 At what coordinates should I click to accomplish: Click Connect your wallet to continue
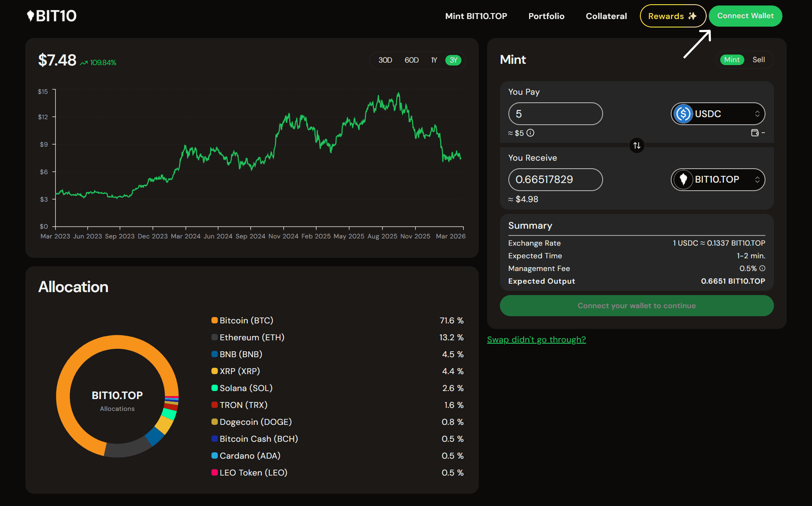636,306
